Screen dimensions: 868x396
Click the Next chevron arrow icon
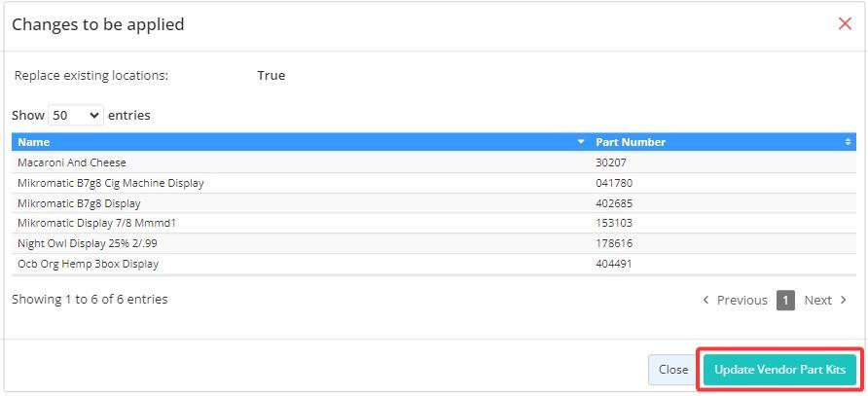(843, 301)
